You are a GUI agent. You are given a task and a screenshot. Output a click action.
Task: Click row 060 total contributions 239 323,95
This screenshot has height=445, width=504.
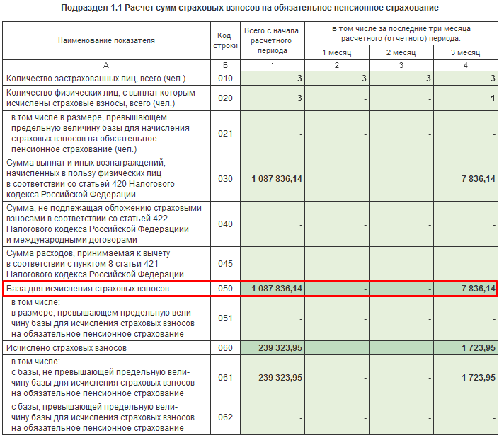tap(273, 348)
